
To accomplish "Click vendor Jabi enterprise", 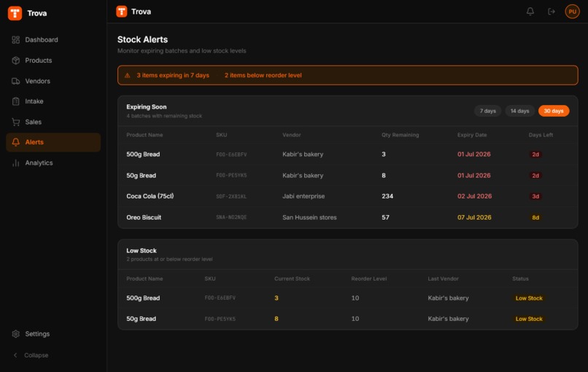I will (303, 196).
